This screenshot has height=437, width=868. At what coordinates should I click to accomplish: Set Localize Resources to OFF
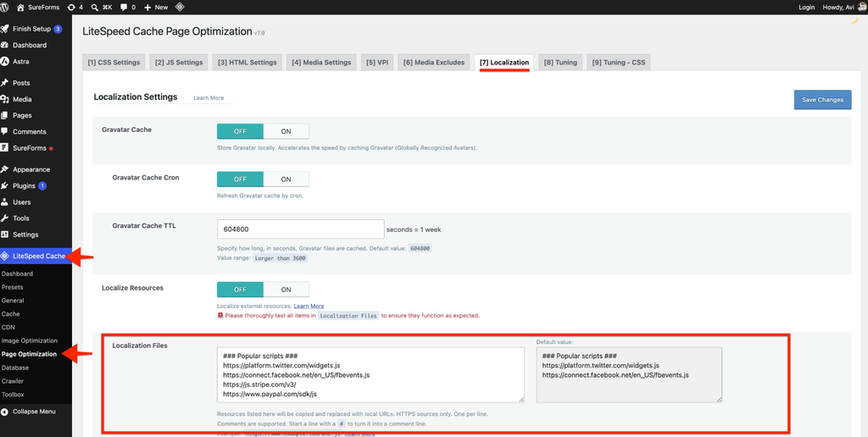click(240, 290)
